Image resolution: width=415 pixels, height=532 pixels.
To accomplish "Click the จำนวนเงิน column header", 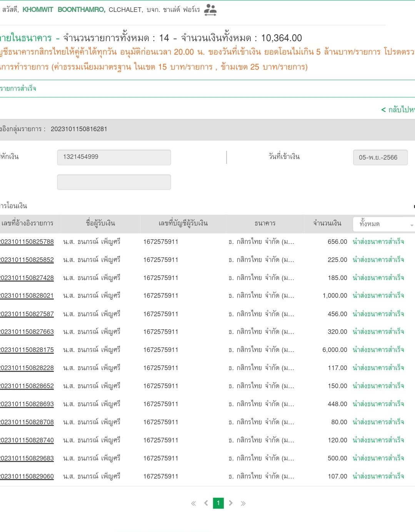I will (327, 223).
